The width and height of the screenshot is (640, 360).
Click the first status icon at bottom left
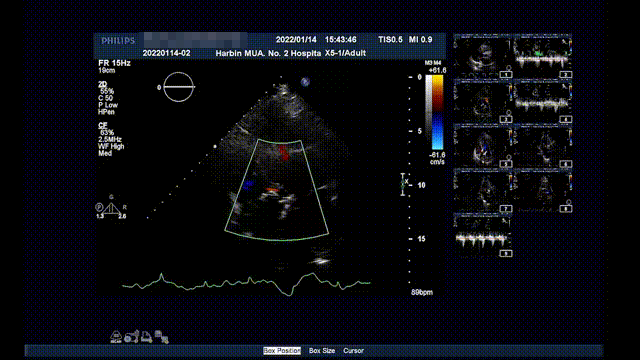pyautogui.click(x=116, y=337)
